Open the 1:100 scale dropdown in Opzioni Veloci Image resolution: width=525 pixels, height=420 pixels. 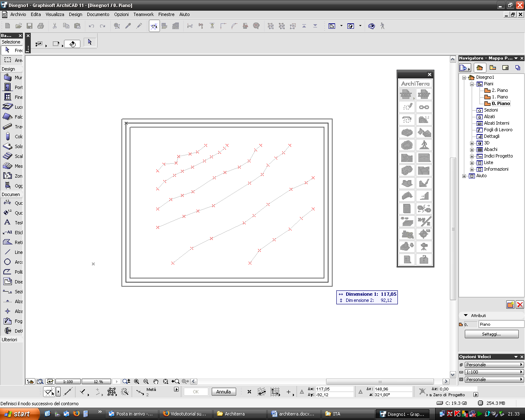click(x=494, y=372)
